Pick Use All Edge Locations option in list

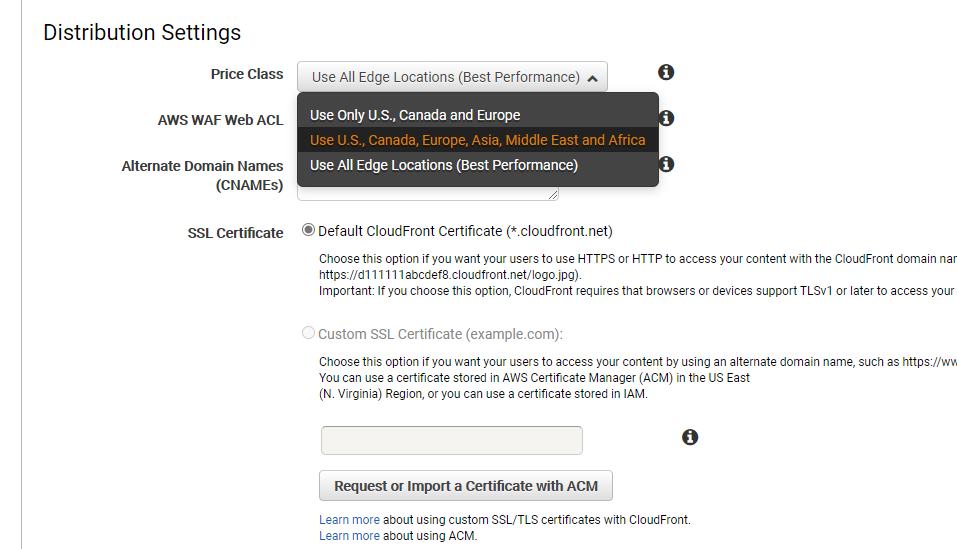pyautogui.click(x=477, y=165)
